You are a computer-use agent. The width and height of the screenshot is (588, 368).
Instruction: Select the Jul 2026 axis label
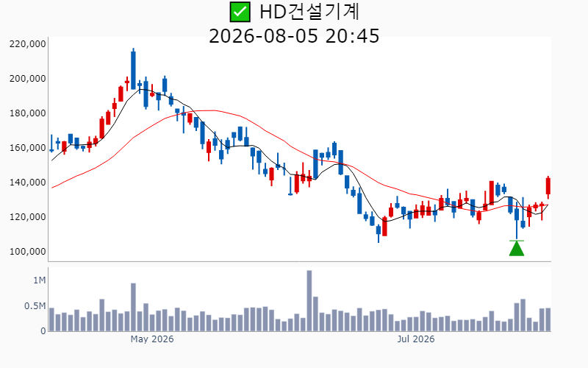point(415,339)
